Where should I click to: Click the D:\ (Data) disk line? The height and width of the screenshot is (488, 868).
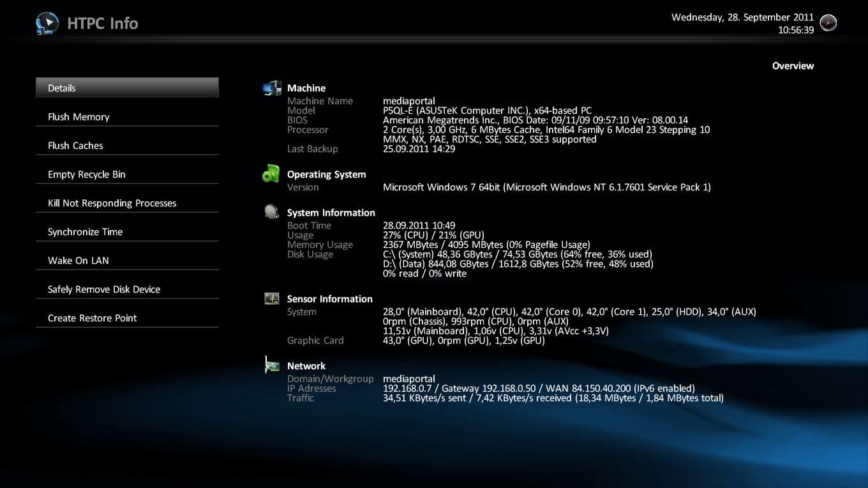click(518, 264)
